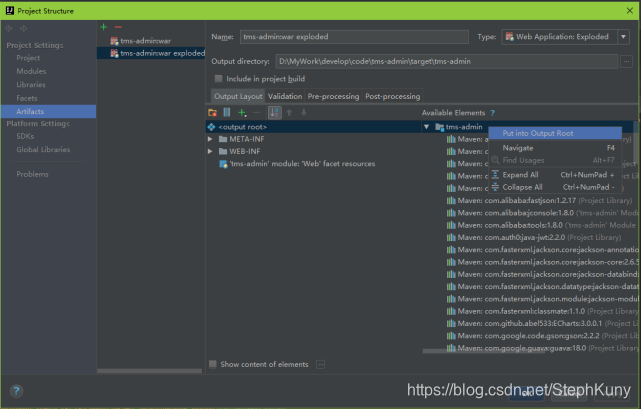Click the green add artifact plus icon
This screenshot has height=409, width=641.
(x=104, y=27)
